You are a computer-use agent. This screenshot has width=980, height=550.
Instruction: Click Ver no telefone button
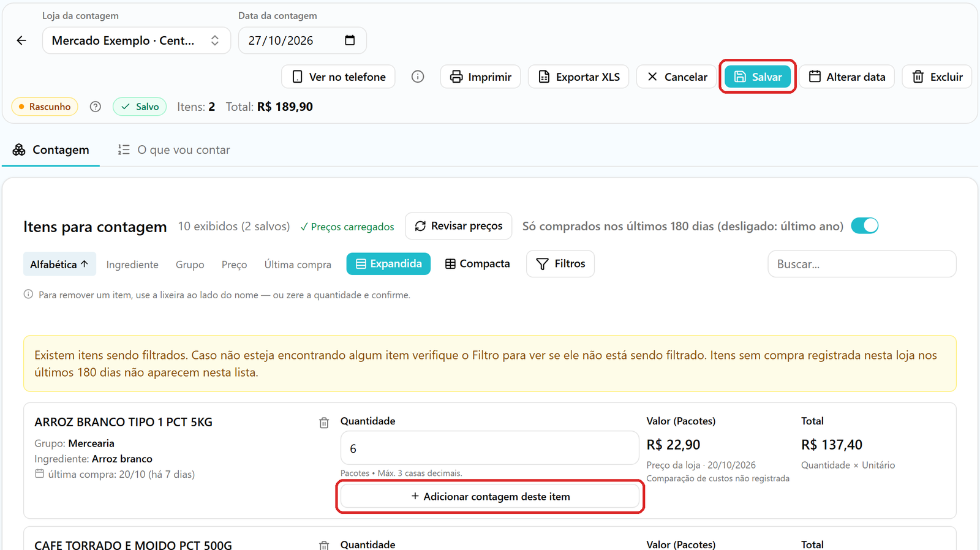coord(338,77)
